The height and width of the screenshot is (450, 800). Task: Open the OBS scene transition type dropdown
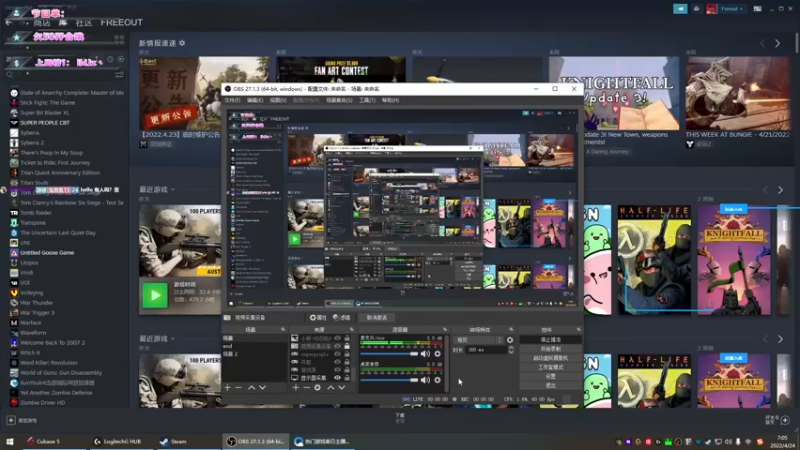click(x=479, y=340)
